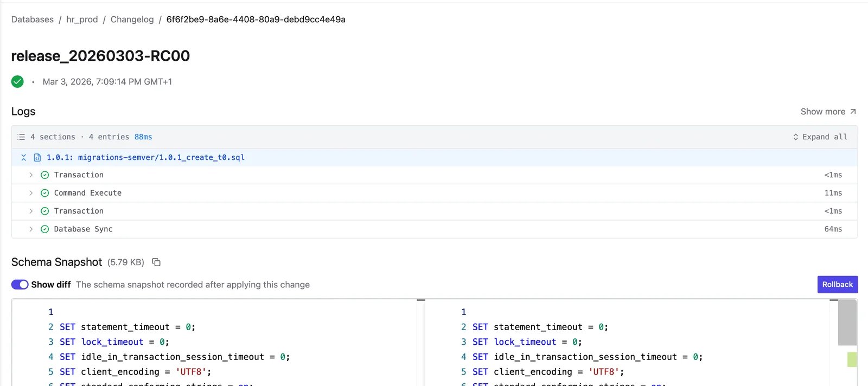Open the Databases breadcrumb link

tap(33, 20)
